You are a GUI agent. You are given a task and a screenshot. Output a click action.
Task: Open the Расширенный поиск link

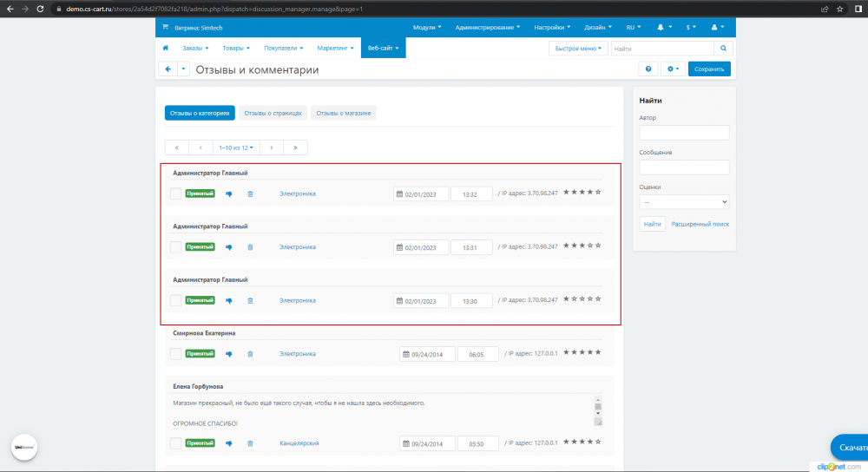(700, 224)
